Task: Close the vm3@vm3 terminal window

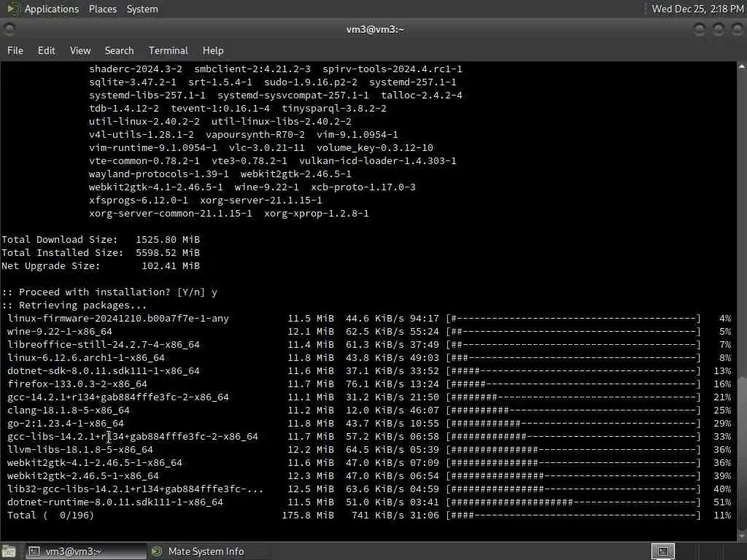Action: click(737, 29)
